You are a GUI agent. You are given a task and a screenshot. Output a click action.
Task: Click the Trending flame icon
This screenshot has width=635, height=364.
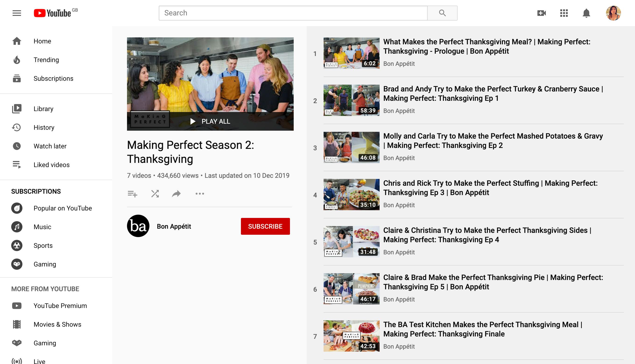17,60
